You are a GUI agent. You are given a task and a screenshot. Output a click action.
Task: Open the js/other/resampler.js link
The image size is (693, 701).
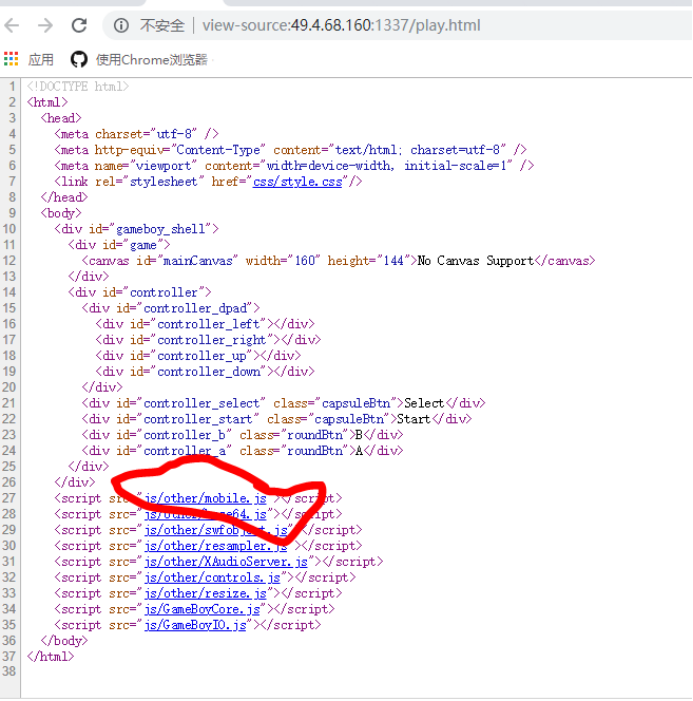[x=215, y=546]
